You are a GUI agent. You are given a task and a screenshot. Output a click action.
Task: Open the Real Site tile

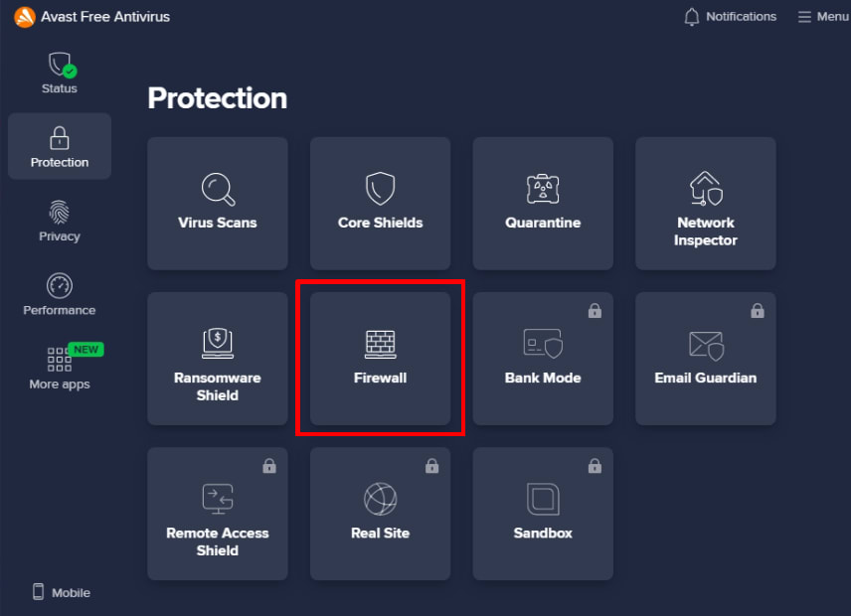pos(381,514)
